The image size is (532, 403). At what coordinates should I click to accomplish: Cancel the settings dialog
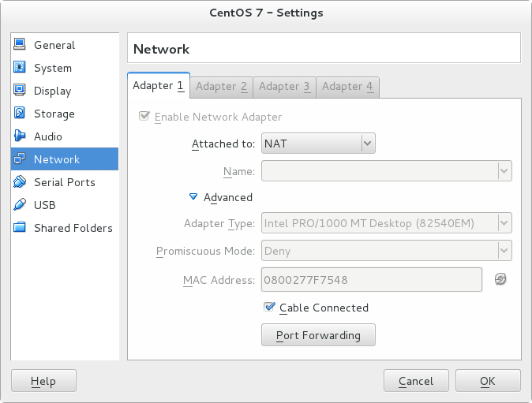[416, 381]
